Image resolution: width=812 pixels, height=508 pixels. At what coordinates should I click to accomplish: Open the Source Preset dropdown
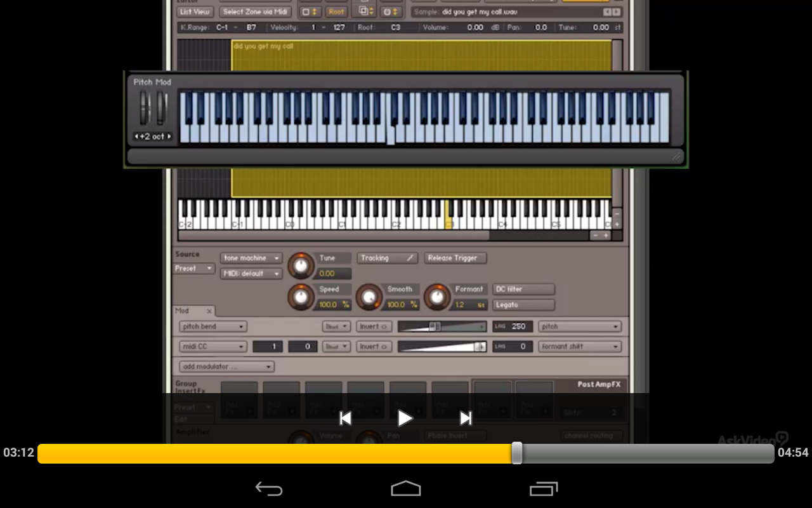click(195, 269)
